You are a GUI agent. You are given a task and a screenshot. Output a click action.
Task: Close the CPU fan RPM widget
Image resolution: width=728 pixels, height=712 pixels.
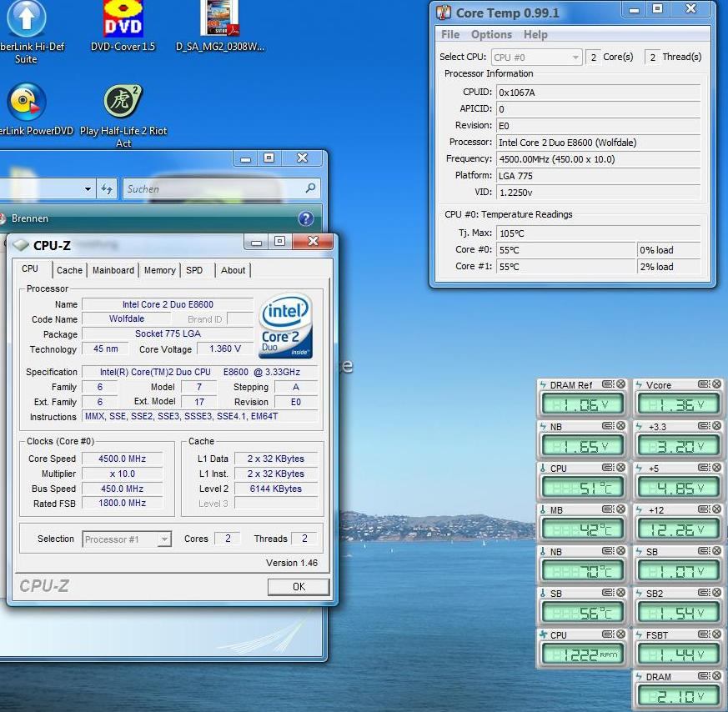620,634
